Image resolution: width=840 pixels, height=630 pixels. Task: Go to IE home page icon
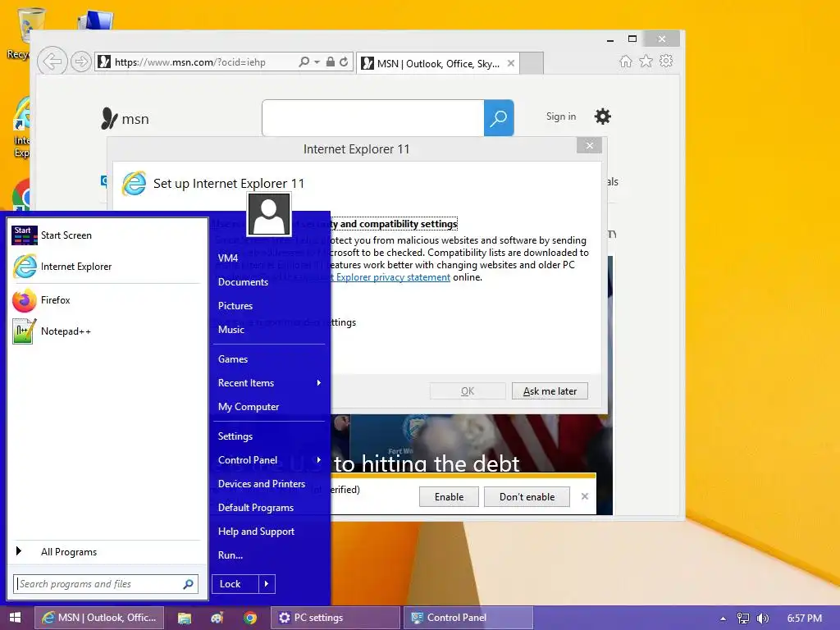pos(625,61)
